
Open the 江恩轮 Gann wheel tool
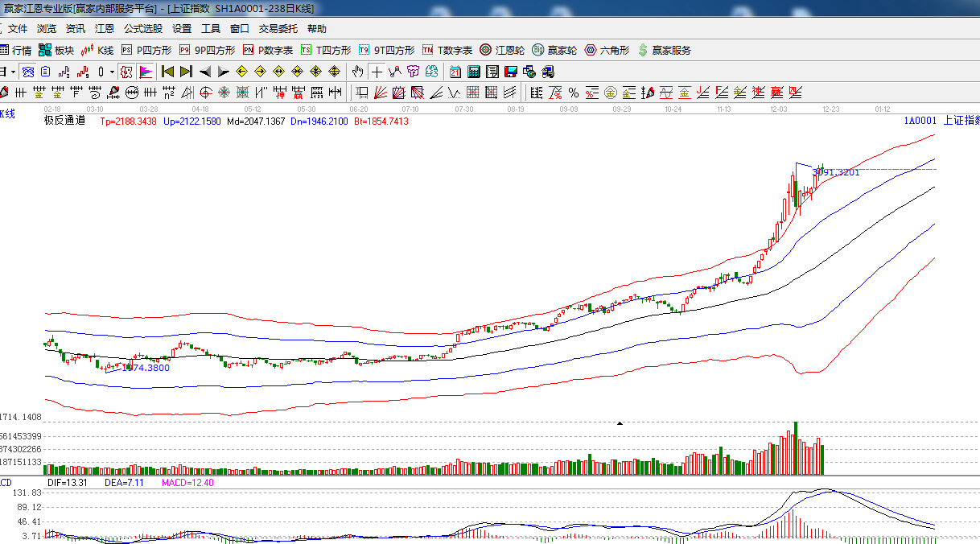click(501, 50)
